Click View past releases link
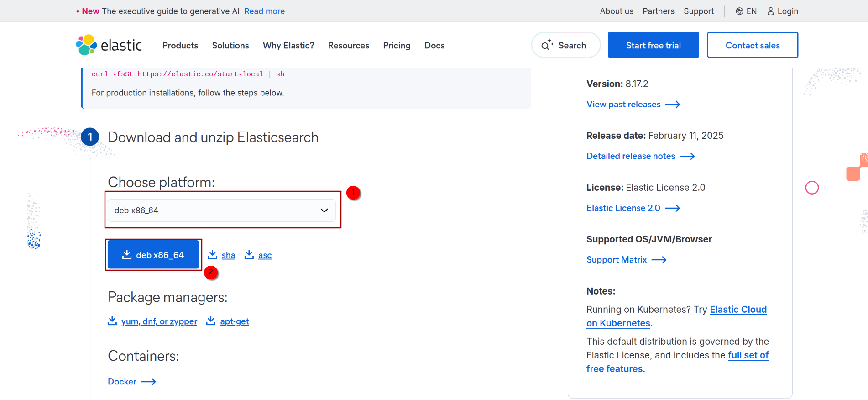This screenshot has height=400, width=868. [x=623, y=105]
